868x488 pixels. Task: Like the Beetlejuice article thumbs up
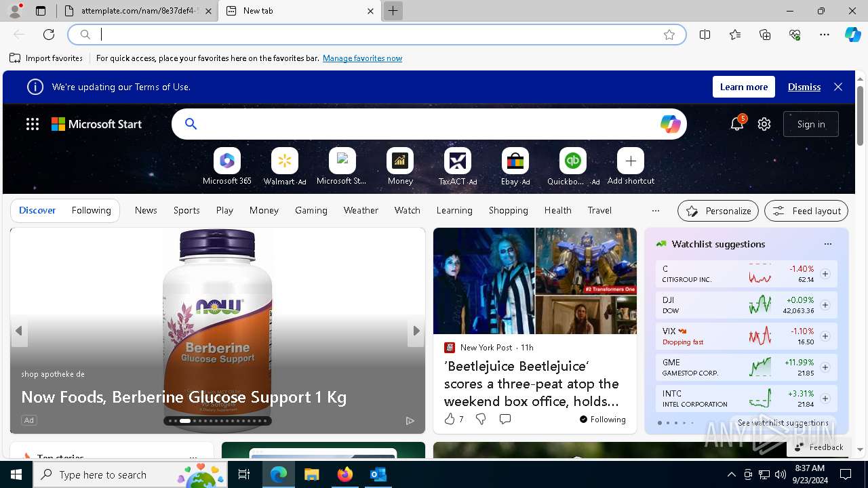click(450, 420)
